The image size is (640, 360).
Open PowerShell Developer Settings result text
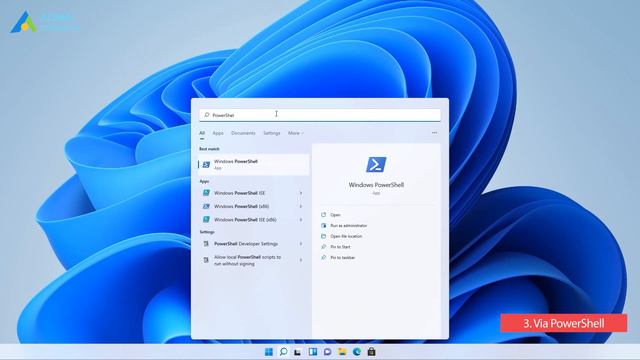coord(246,244)
